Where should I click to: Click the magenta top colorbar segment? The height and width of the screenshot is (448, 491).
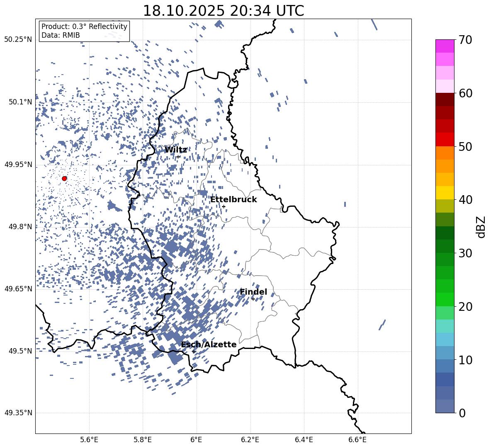pos(445,46)
